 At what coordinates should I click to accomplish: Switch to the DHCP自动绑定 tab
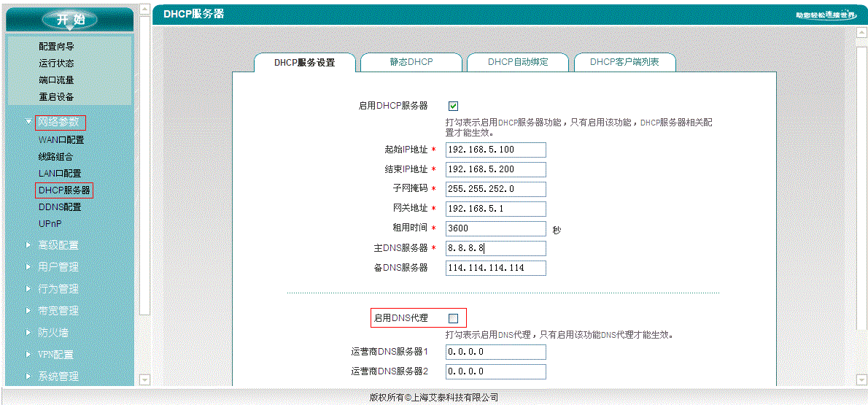point(518,62)
